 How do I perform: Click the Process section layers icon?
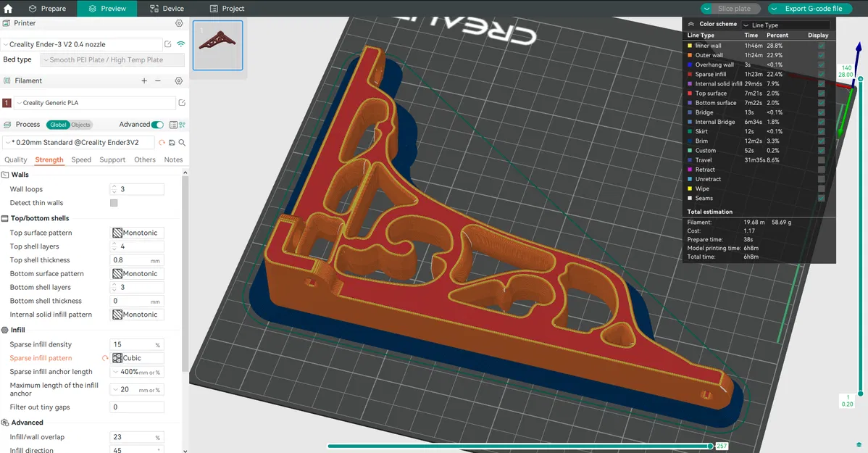point(7,125)
